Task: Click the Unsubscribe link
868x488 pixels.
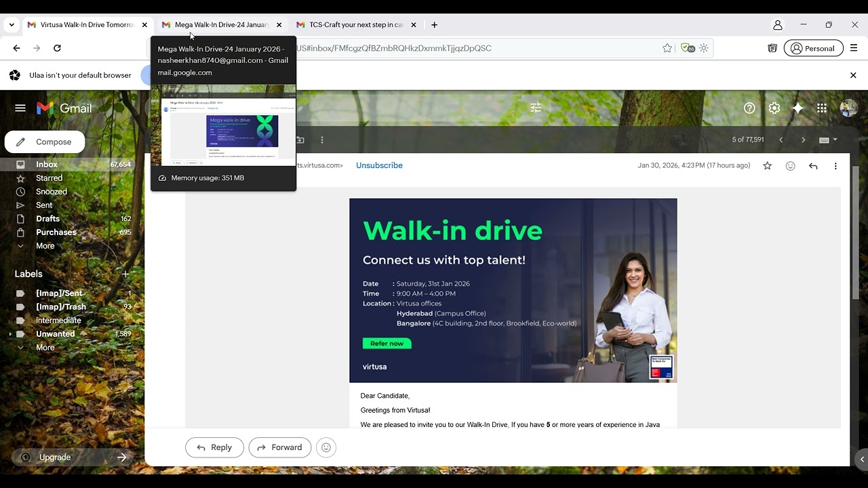Action: [379, 165]
